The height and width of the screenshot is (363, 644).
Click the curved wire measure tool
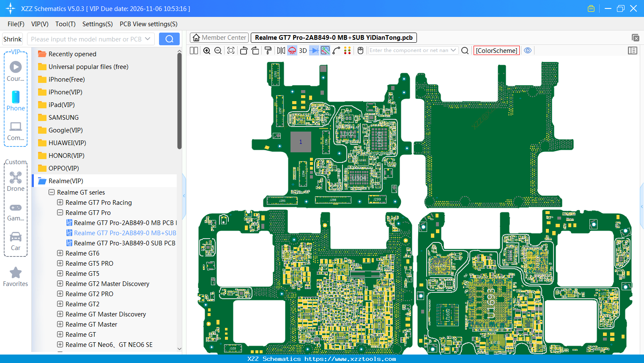336,50
